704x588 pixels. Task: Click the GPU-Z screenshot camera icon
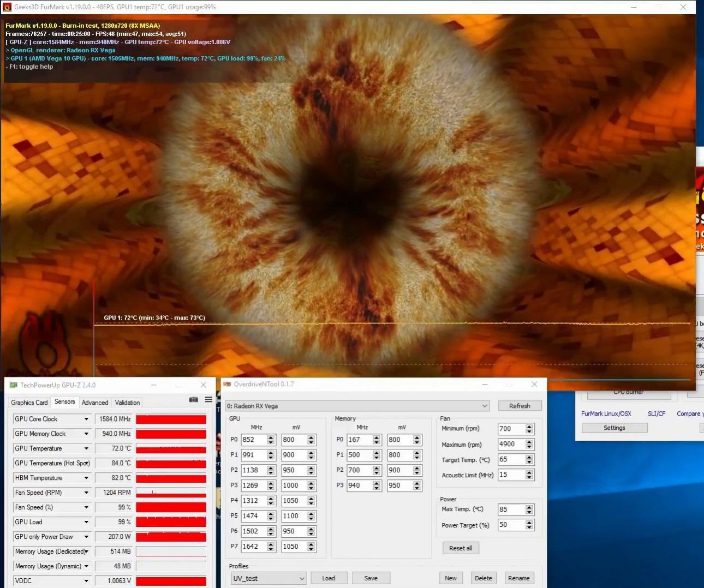193,400
